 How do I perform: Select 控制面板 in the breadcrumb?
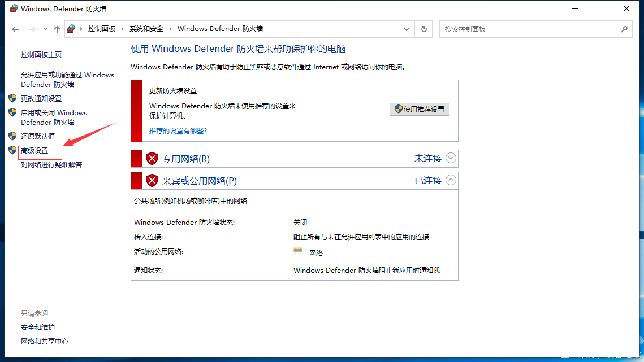tap(101, 29)
